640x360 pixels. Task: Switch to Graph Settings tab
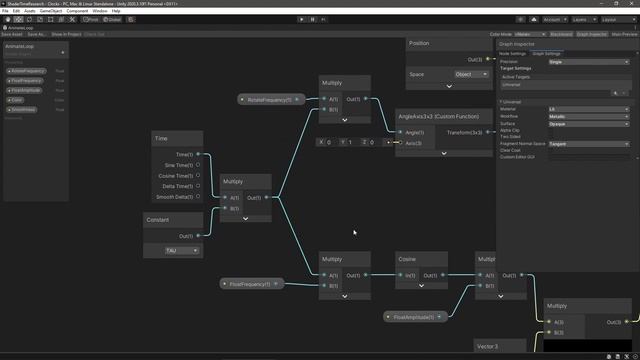click(x=546, y=53)
